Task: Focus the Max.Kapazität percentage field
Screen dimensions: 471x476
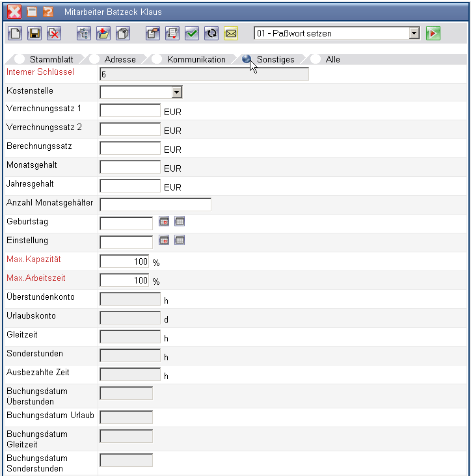Action: (x=125, y=261)
